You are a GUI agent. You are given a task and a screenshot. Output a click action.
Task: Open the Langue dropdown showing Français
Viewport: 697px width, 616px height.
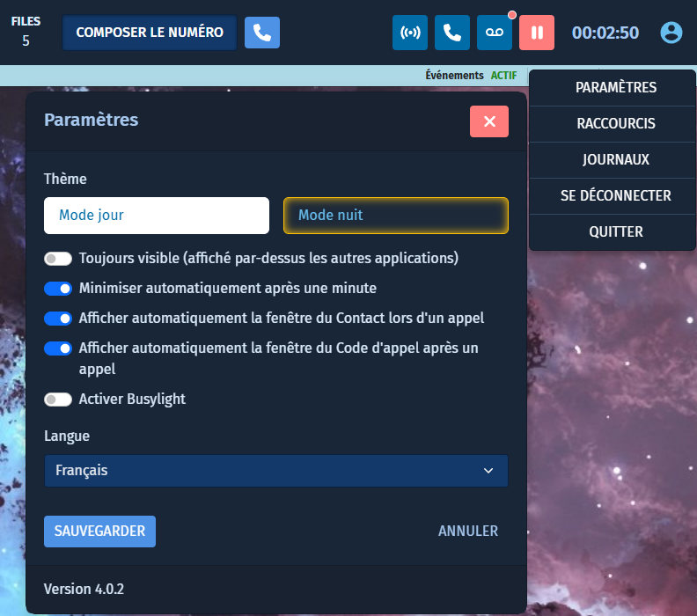(275, 471)
